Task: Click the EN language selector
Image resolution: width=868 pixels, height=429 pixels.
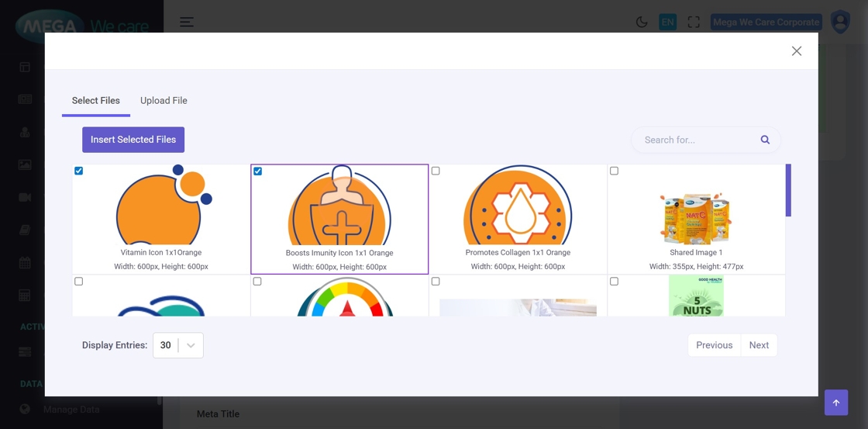Action: click(667, 22)
